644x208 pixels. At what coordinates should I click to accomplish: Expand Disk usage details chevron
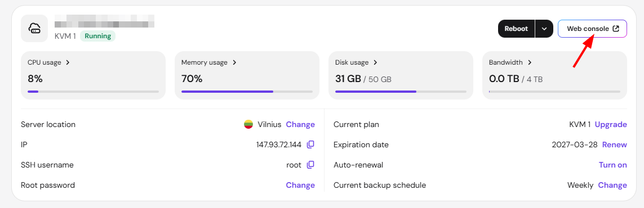coord(375,62)
